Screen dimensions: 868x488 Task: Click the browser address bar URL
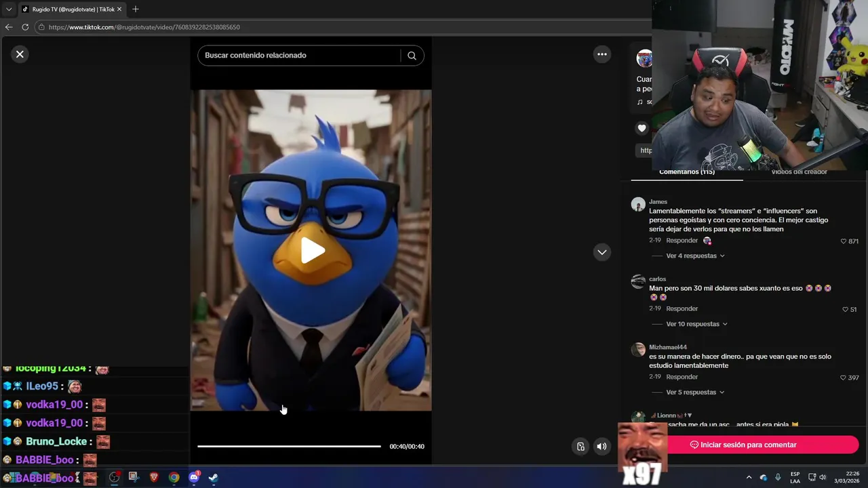144,27
